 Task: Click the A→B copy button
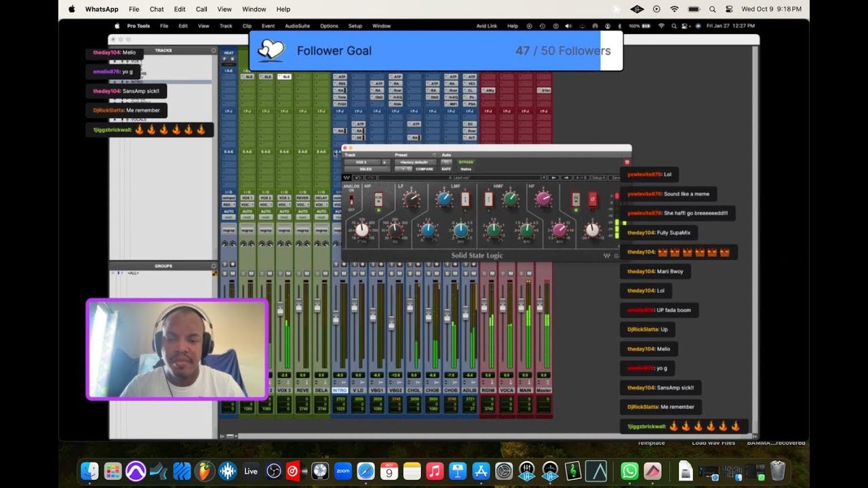click(x=581, y=178)
